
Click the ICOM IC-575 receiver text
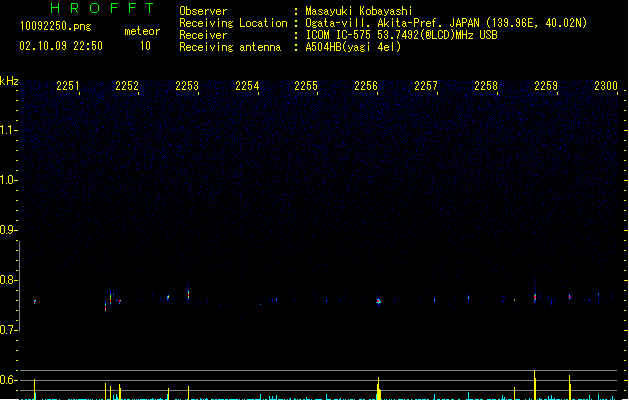(401, 35)
